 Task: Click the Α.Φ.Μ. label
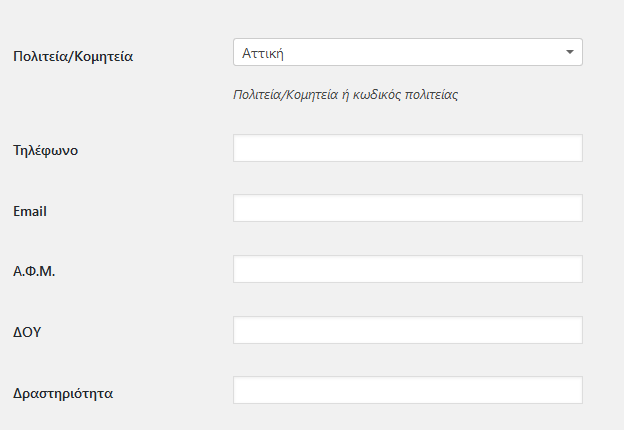pos(34,271)
